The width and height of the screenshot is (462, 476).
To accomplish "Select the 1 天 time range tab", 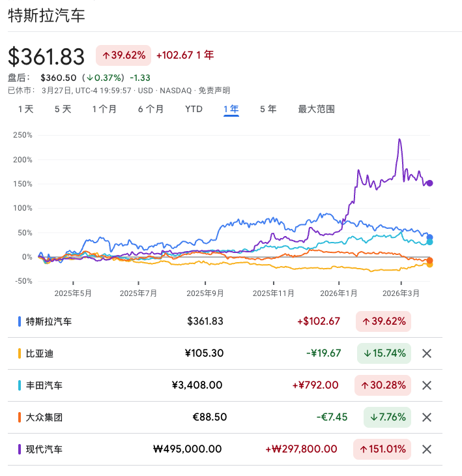I will point(26,109).
